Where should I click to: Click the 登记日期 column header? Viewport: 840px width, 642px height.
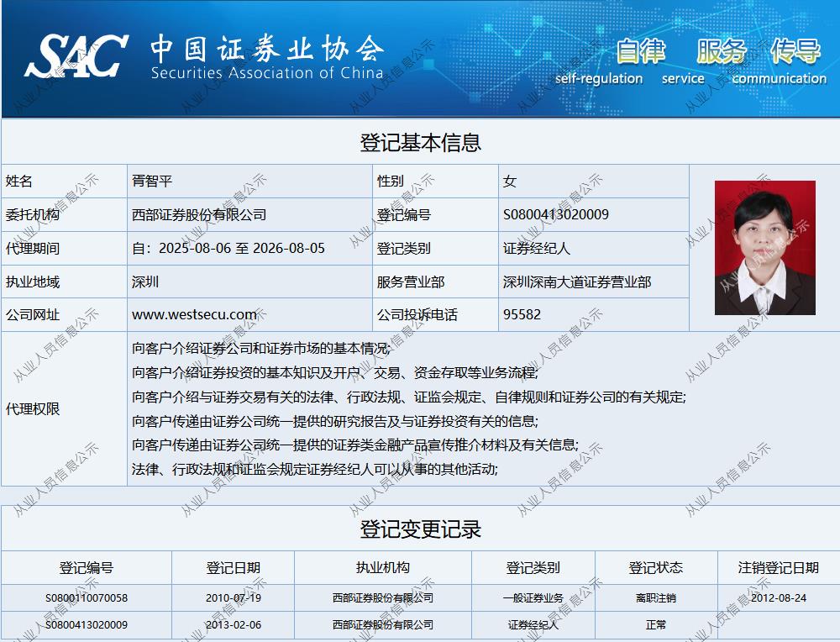[233, 568]
